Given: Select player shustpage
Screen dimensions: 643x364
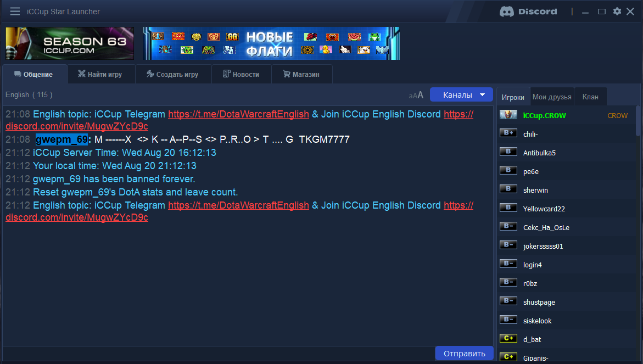Looking at the screenshot, I should (x=567, y=302).
